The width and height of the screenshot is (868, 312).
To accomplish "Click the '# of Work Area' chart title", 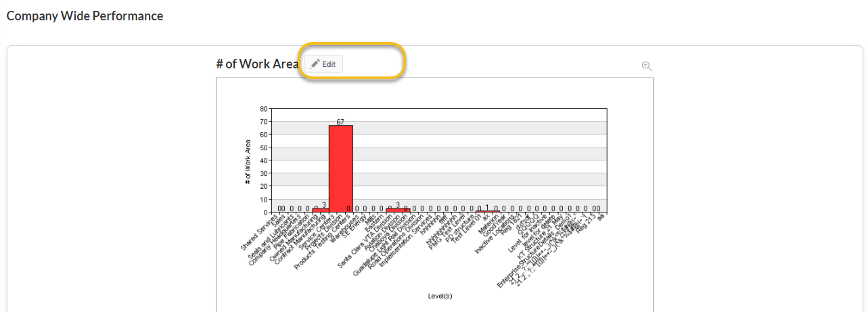I will point(257,64).
